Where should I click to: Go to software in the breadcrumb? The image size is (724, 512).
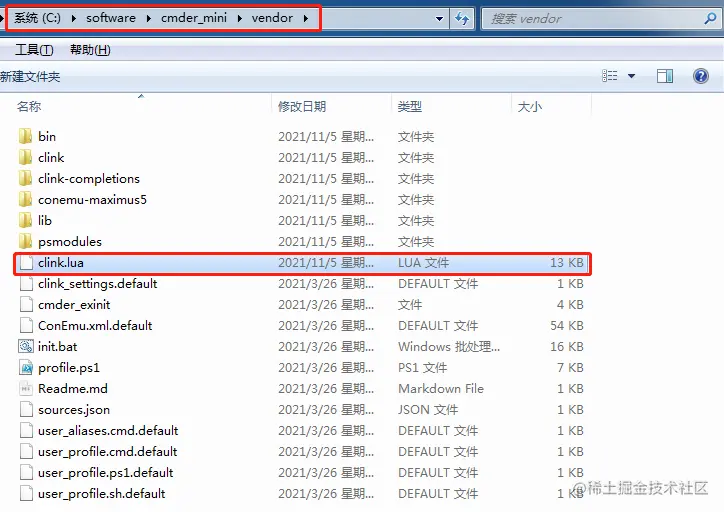[111, 18]
